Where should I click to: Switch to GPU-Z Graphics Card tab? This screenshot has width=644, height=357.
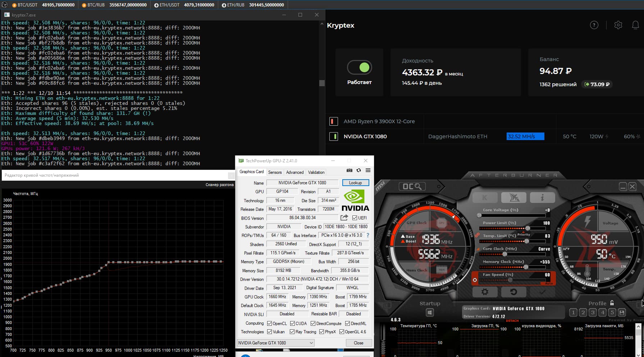click(x=251, y=172)
